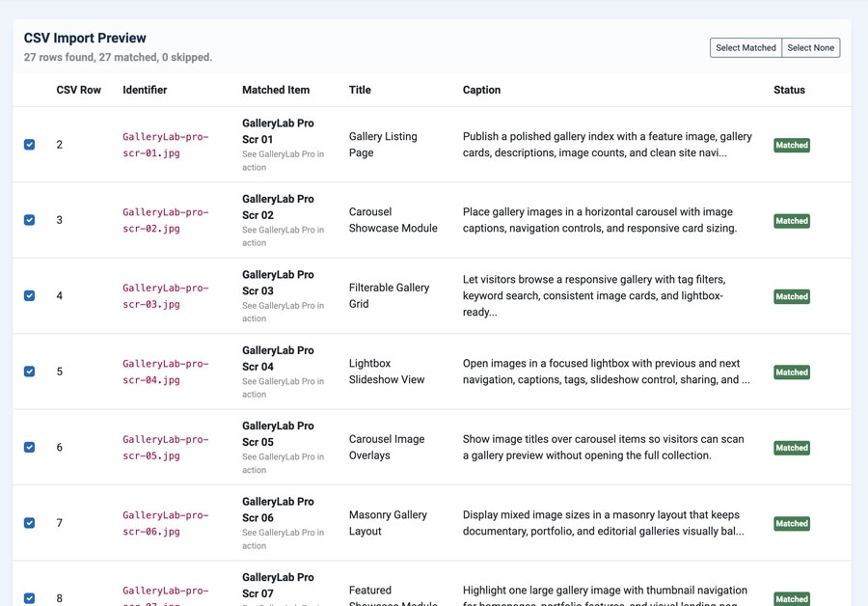This screenshot has height=606, width=868.
Task: Click the row number 7 cell
Action: pos(59,523)
